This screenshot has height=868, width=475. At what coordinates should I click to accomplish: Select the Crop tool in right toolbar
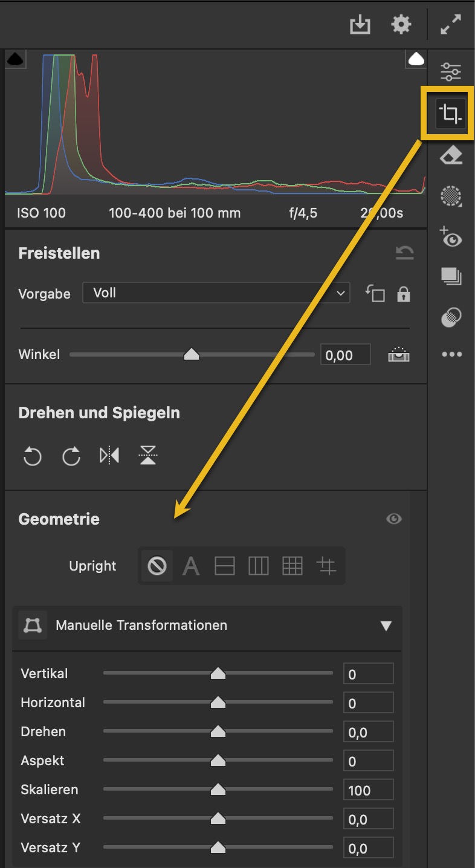point(450,113)
